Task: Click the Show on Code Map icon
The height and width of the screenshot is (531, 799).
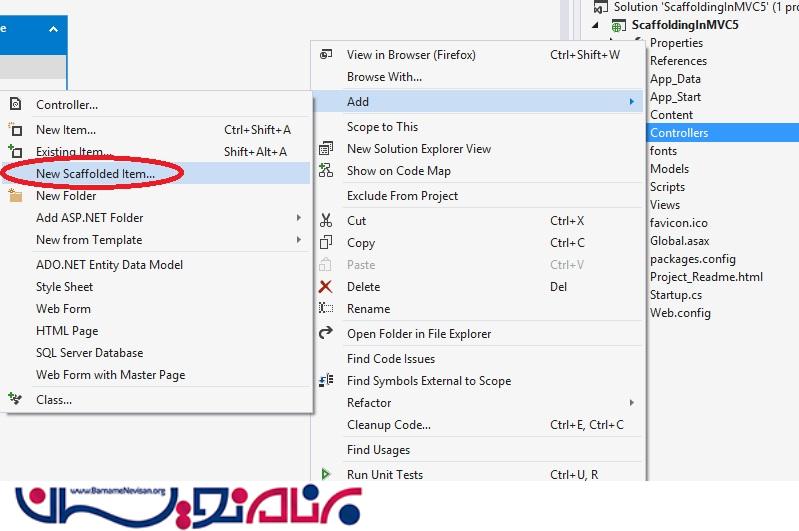Action: point(326,171)
